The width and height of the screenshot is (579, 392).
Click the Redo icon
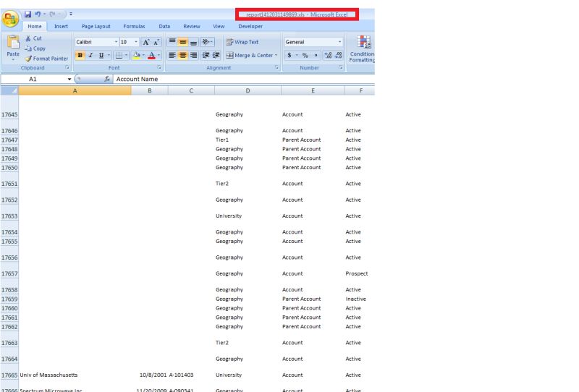tap(52, 14)
